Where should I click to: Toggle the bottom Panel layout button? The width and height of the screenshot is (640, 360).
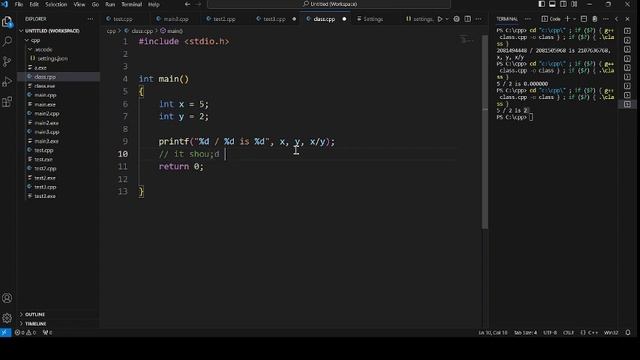click(x=552, y=4)
